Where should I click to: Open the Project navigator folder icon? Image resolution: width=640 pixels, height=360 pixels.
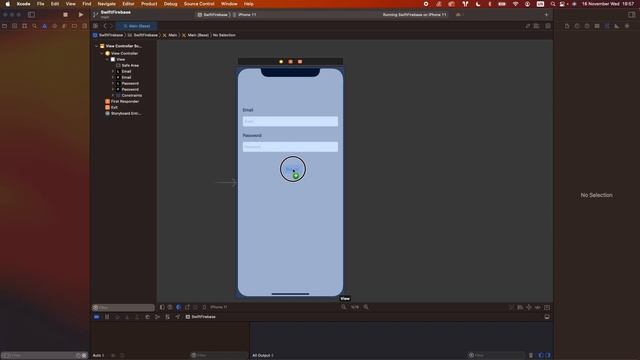pos(4,26)
